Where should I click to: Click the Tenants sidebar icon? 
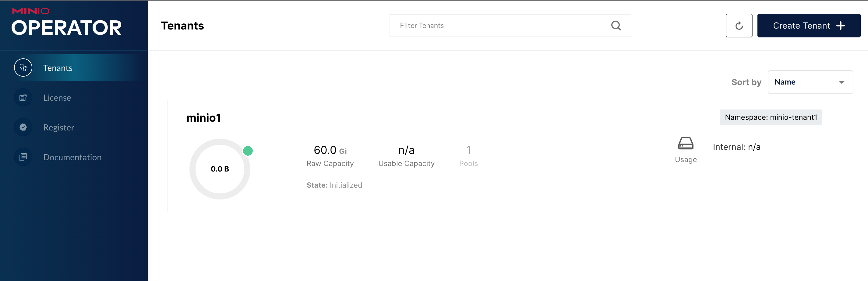point(23,68)
